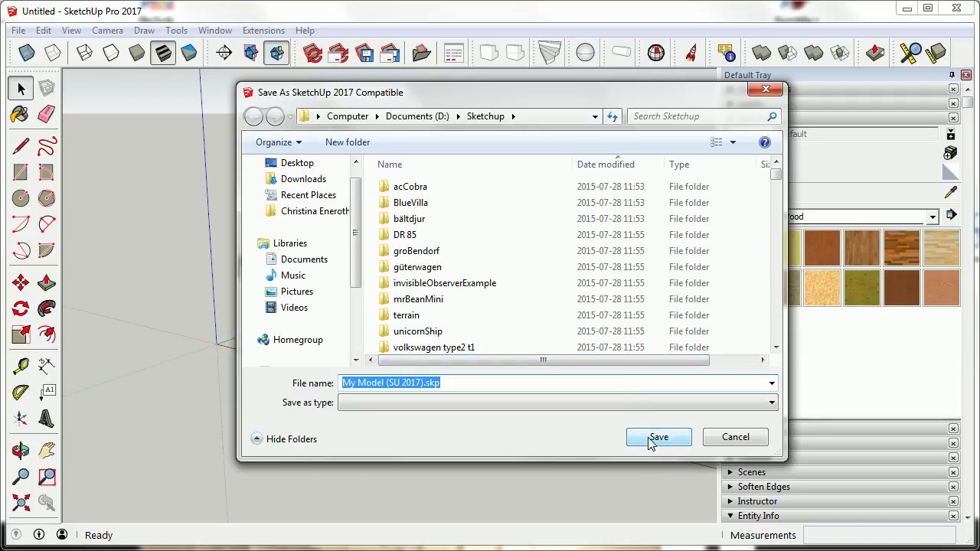Select the acCobra folder
The height and width of the screenshot is (551, 980).
click(x=410, y=187)
